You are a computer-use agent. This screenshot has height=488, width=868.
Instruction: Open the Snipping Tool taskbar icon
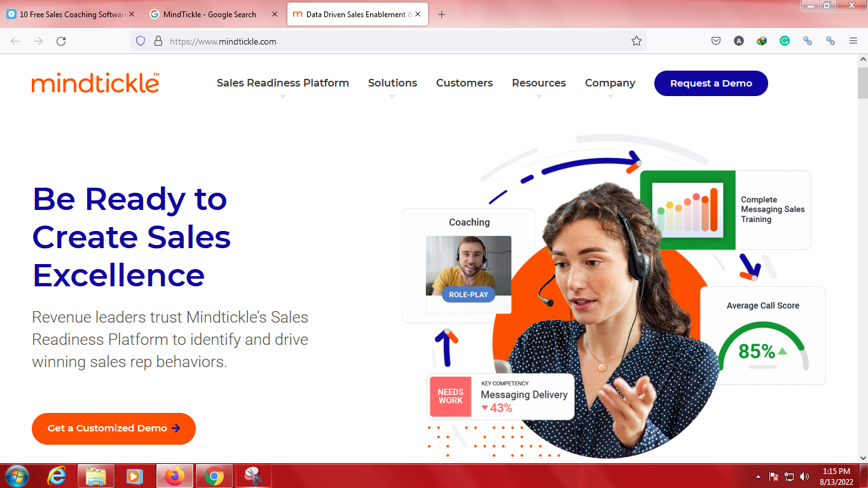(x=253, y=476)
